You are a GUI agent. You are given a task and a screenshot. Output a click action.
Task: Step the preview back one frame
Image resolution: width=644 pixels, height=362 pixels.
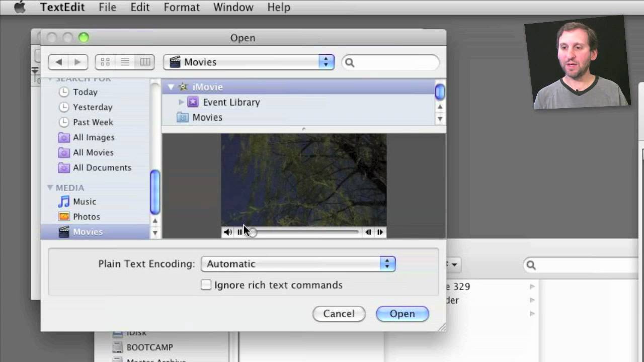pos(368,232)
